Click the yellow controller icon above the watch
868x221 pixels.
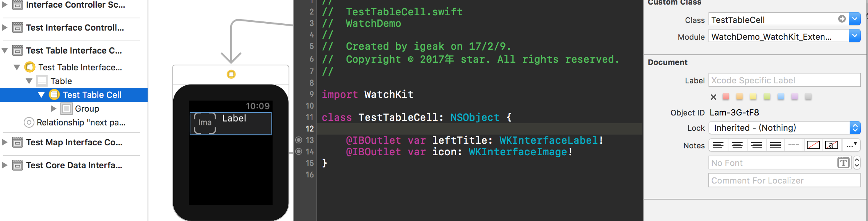click(231, 74)
